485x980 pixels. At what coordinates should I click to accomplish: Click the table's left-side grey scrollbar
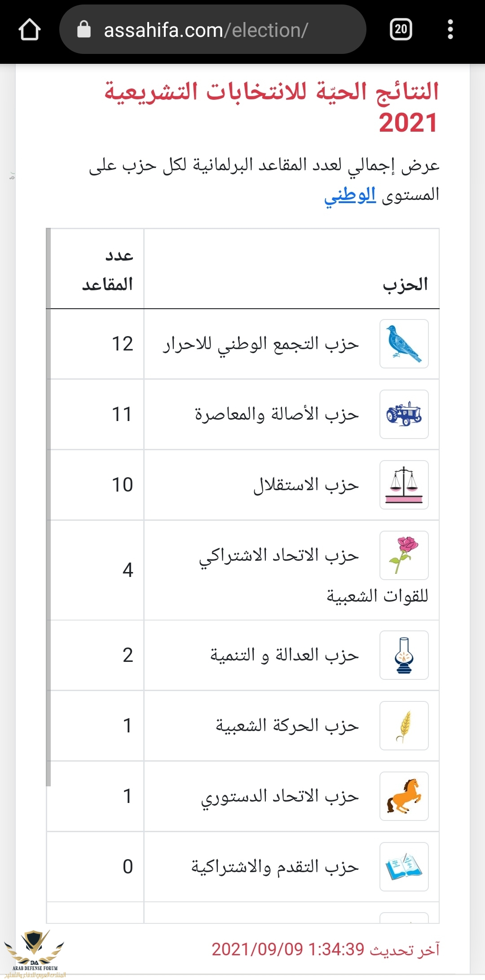[x=48, y=507]
